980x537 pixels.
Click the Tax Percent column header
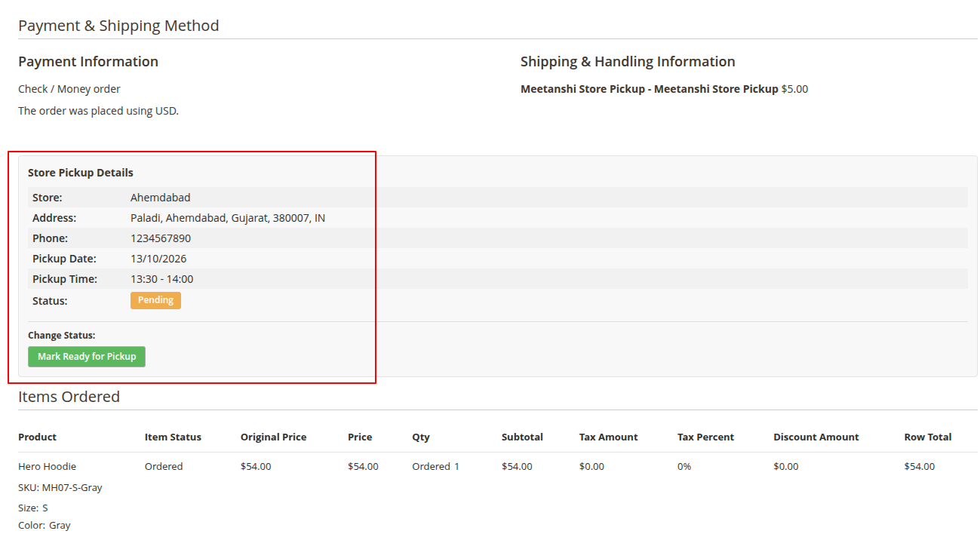(705, 437)
